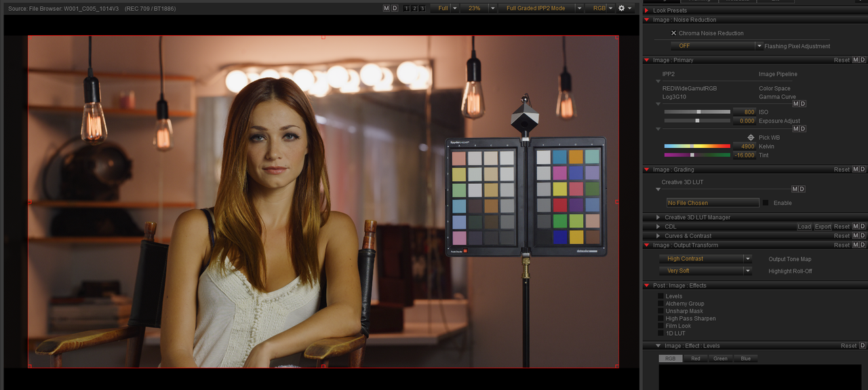Click the Pick WB crosshair icon
This screenshot has width=868, height=390.
[751, 138]
